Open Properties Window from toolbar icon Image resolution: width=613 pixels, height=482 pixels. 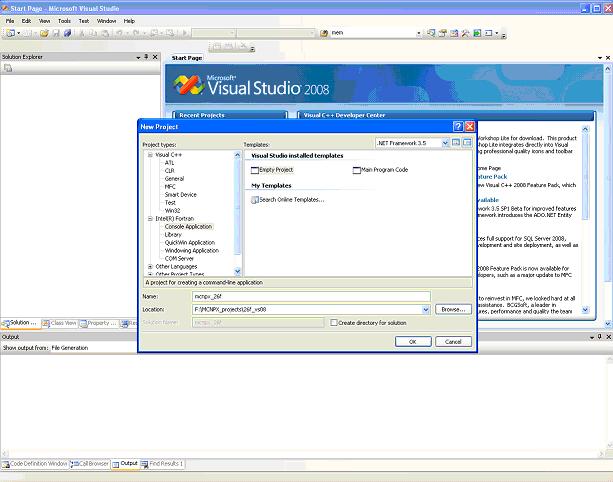[443, 33]
